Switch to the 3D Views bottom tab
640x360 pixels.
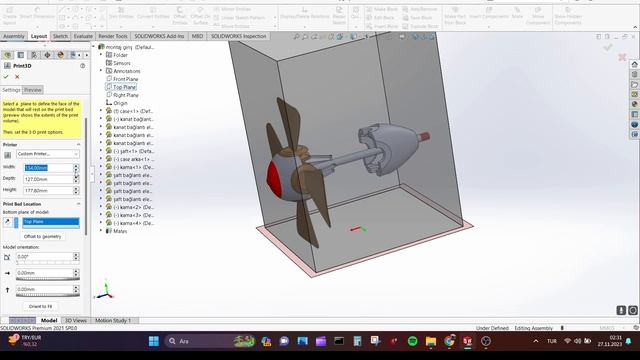(x=76, y=320)
